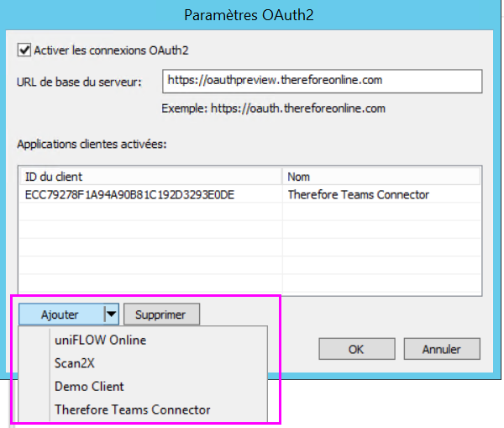
Task: Select Therefore Teams Connector in the client table
Action: [x=359, y=194]
